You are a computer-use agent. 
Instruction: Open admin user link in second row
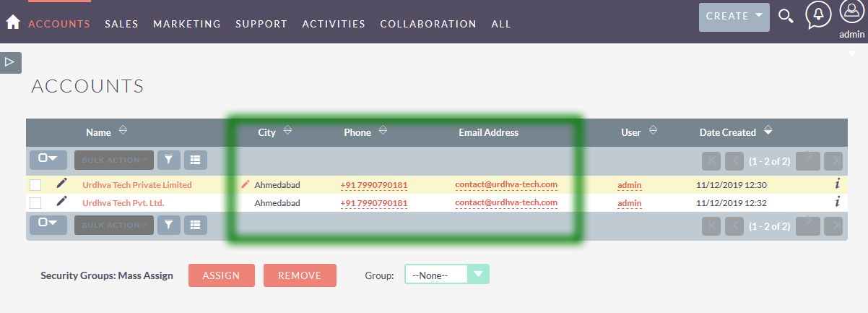click(x=630, y=203)
